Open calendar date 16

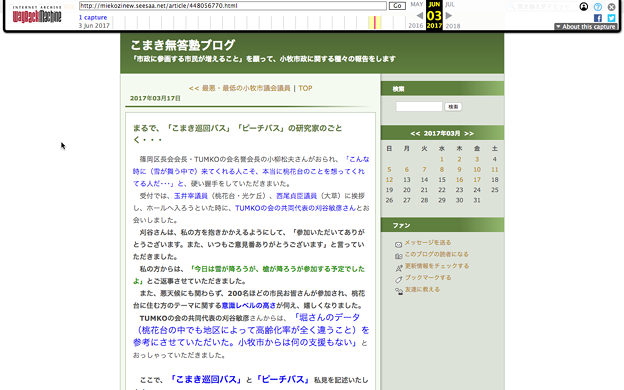click(x=459, y=180)
